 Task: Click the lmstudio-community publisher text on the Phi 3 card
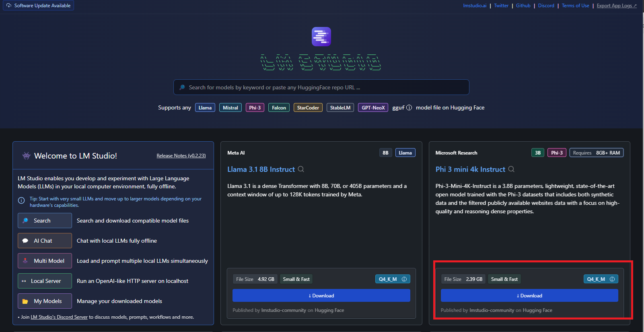pyautogui.click(x=492, y=310)
